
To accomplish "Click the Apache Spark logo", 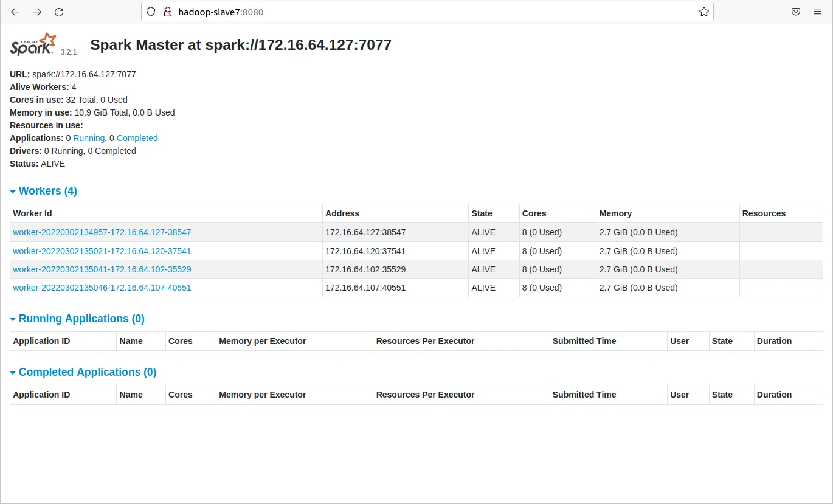I will pos(33,44).
